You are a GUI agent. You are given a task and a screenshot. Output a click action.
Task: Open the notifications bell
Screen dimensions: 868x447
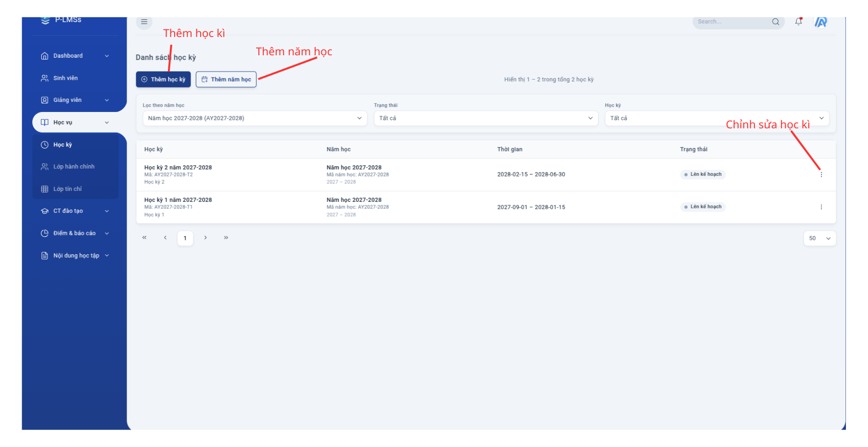pyautogui.click(x=799, y=22)
